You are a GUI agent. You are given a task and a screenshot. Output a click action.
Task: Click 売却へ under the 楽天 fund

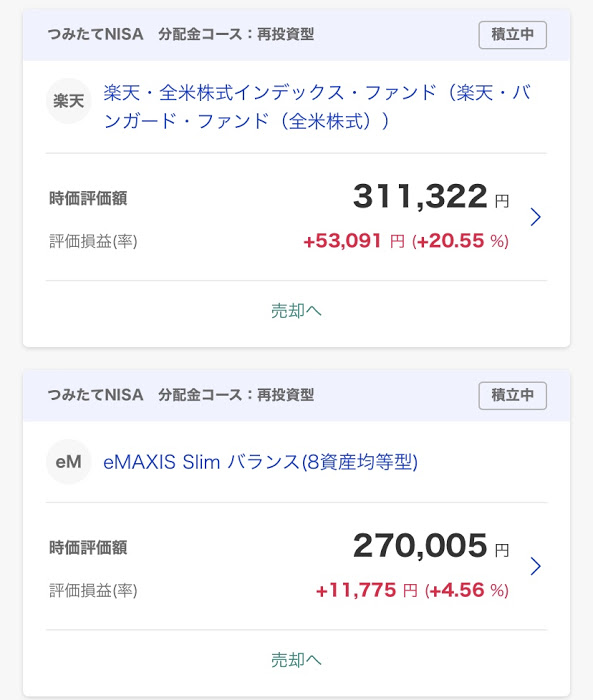tap(296, 311)
